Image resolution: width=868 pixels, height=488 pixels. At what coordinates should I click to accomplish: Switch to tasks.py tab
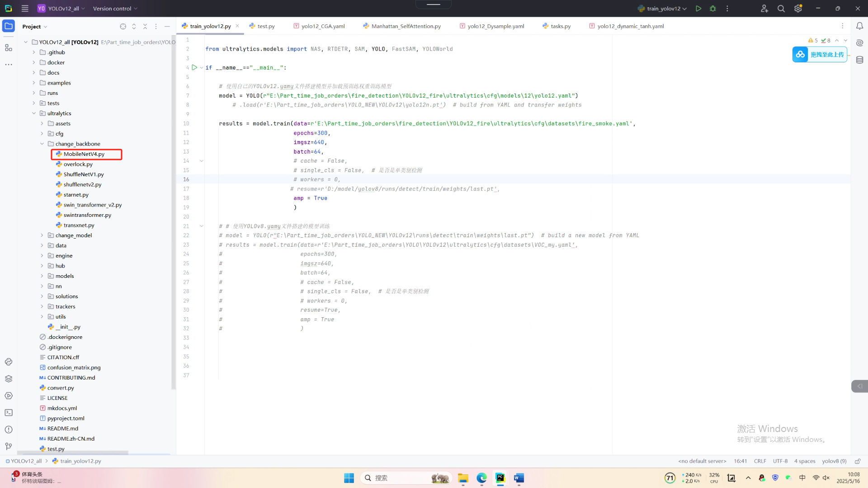point(557,26)
